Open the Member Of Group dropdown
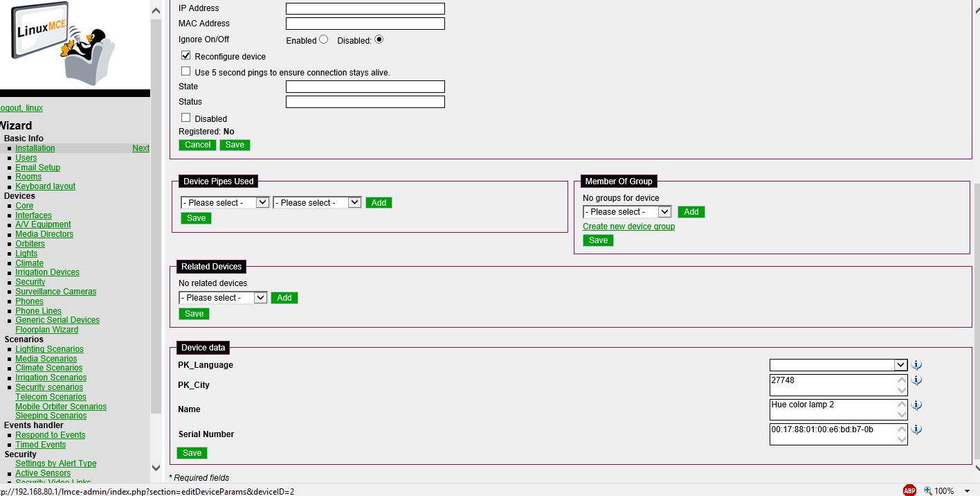Image resolution: width=980 pixels, height=496 pixels. (x=627, y=212)
